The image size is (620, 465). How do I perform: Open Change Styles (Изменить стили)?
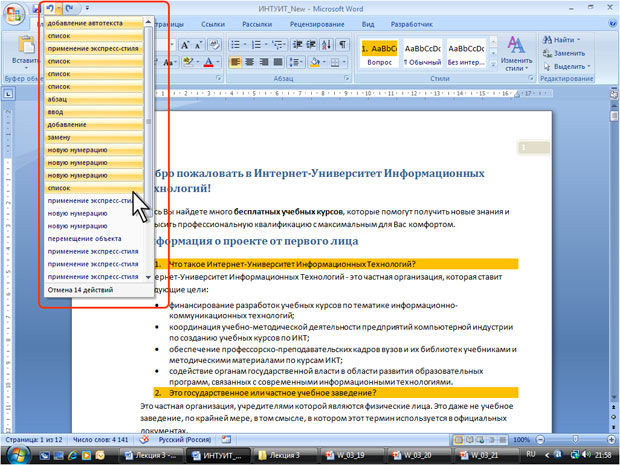pyautogui.click(x=516, y=52)
